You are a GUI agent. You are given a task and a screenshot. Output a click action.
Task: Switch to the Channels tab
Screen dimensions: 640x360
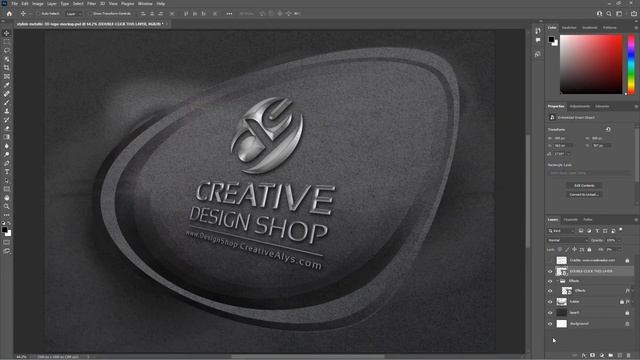[x=571, y=220]
